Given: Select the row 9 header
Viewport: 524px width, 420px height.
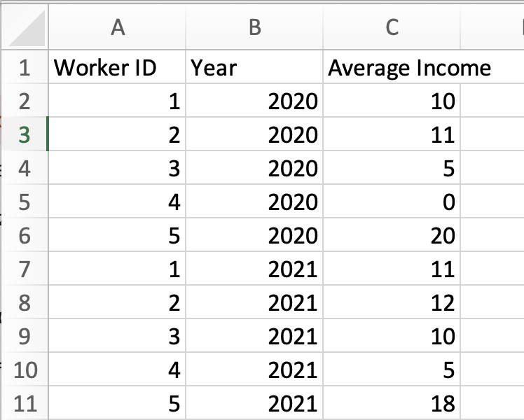Looking at the screenshot, I should [25, 337].
